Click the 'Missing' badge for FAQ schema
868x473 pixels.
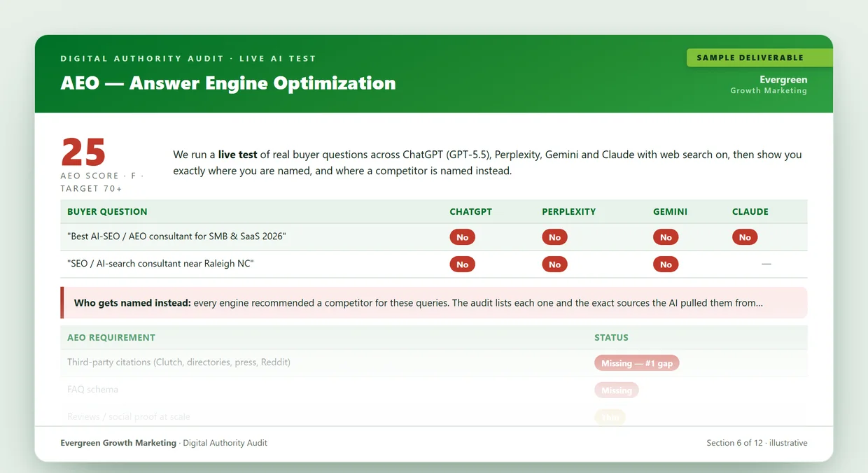[617, 390]
